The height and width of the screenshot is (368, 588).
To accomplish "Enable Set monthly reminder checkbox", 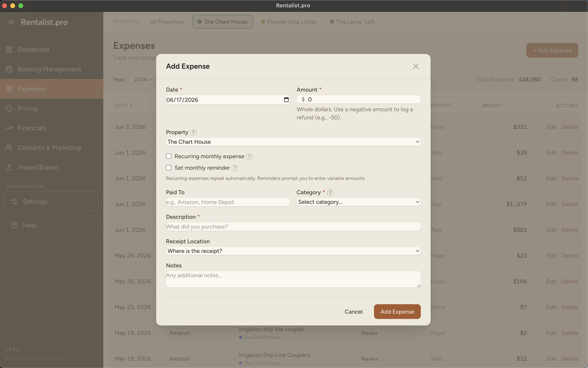I will tap(169, 168).
